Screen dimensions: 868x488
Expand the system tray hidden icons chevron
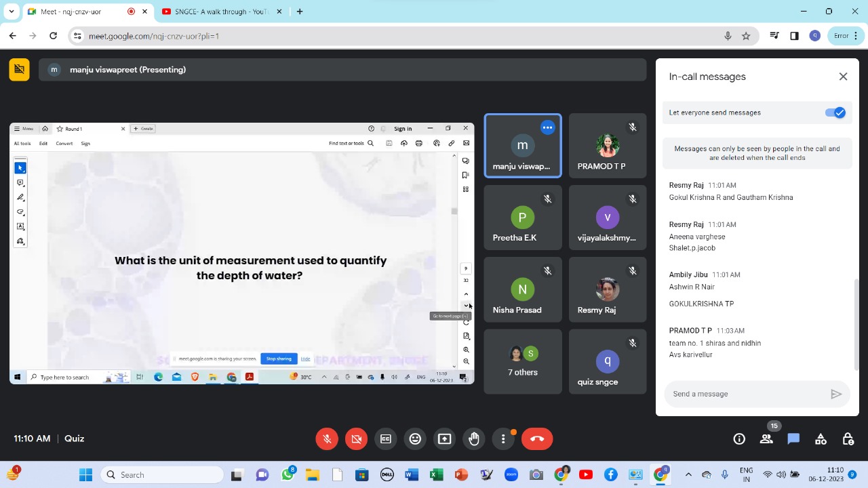pos(688,475)
